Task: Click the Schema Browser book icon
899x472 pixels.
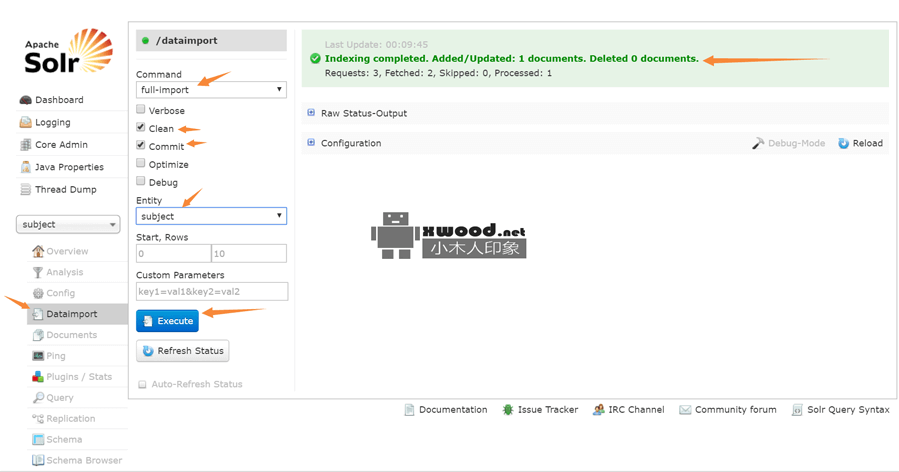Action: pyautogui.click(x=38, y=461)
